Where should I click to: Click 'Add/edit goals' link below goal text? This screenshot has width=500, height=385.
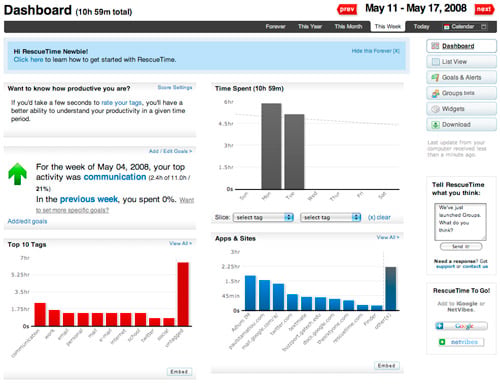pyautogui.click(x=27, y=221)
